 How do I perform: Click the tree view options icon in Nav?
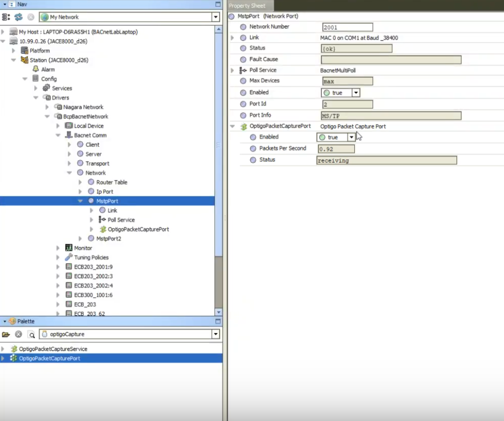(6, 17)
